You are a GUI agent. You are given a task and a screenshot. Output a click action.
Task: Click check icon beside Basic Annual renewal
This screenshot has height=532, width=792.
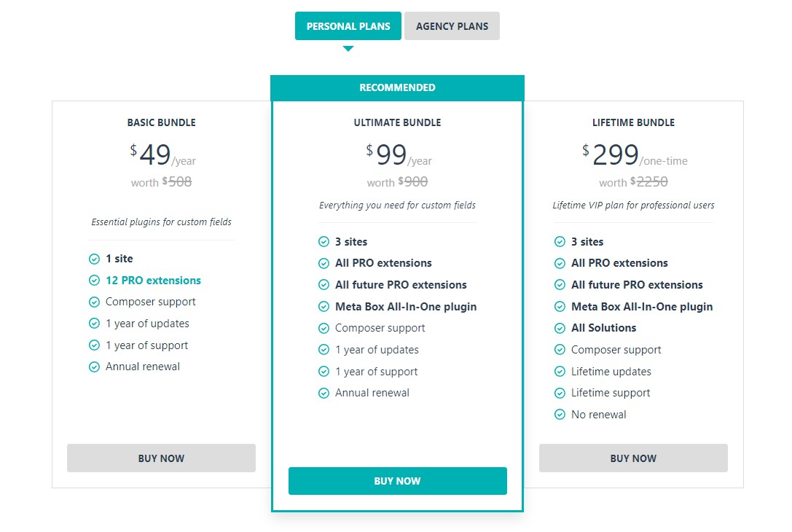coord(95,367)
